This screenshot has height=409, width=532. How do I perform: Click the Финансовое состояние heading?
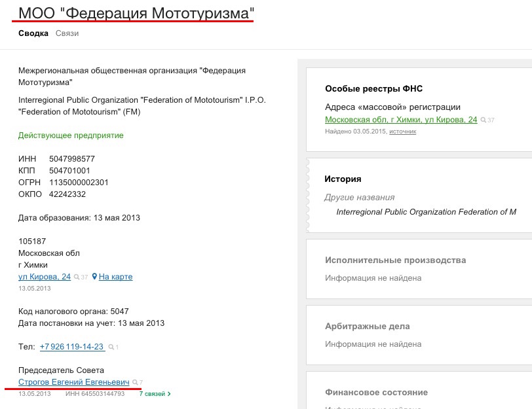click(x=376, y=393)
